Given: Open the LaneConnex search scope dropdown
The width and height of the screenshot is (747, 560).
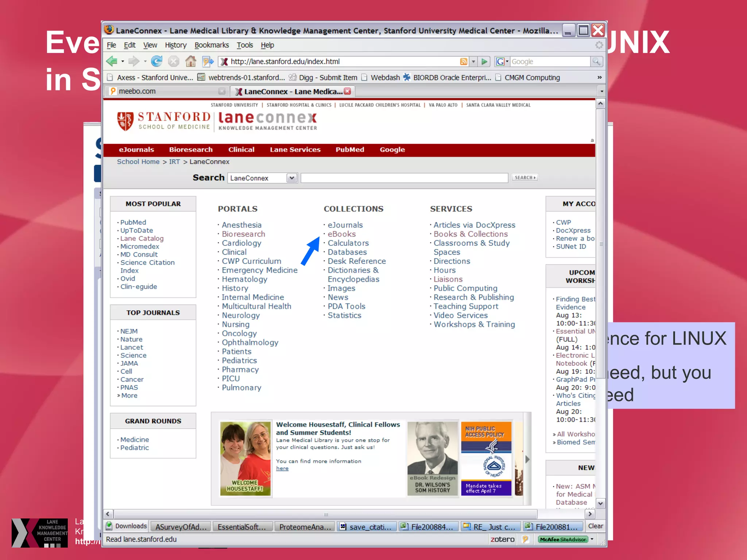Looking at the screenshot, I should (x=291, y=178).
